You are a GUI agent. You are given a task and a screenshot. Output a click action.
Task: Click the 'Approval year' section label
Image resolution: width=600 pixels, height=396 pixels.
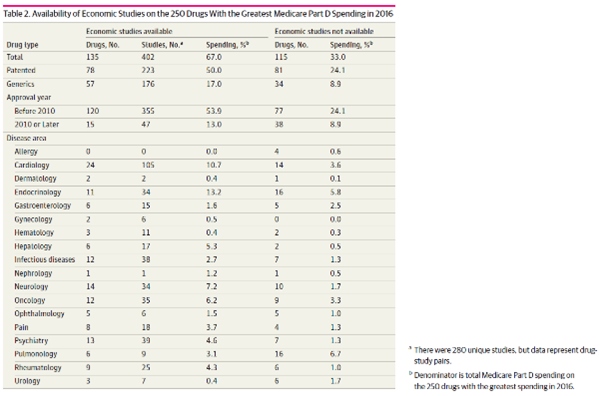click(29, 98)
